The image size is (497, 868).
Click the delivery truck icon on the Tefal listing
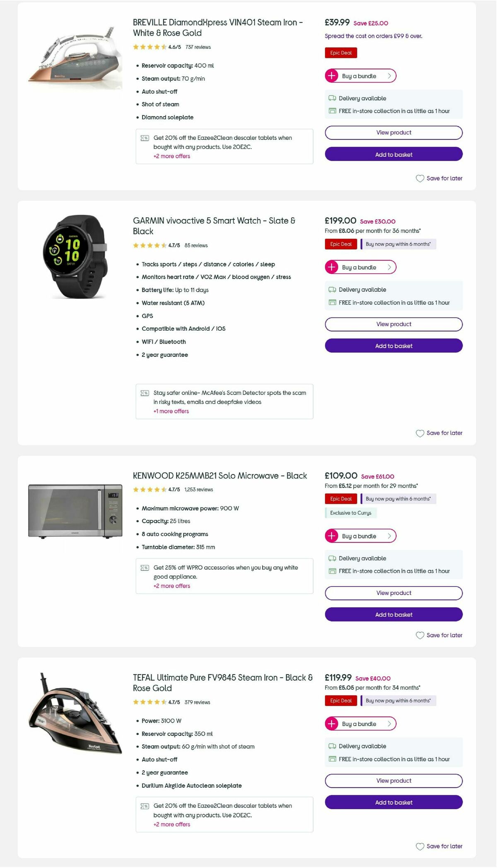point(332,746)
